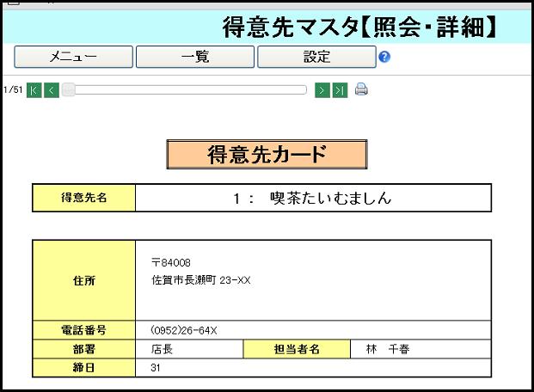This screenshot has width=534, height=392.
Task: Click the record navigation slider handle
Action: 69,89
